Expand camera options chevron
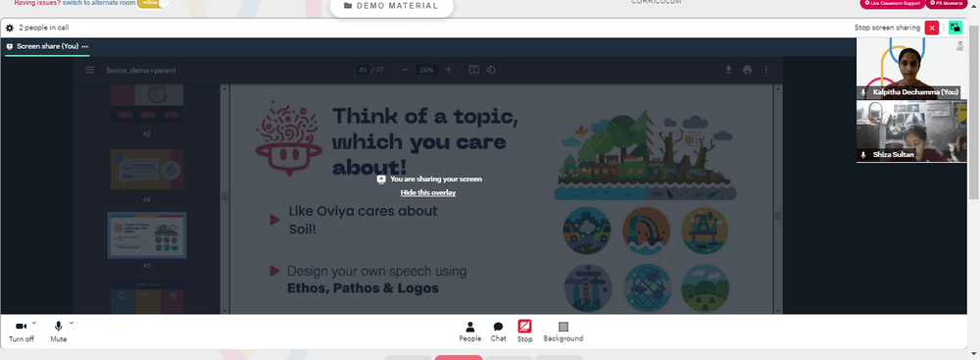 coord(34,323)
